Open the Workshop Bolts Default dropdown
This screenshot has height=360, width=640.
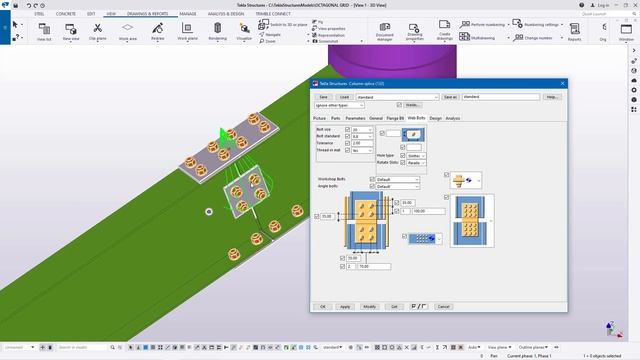click(x=398, y=179)
